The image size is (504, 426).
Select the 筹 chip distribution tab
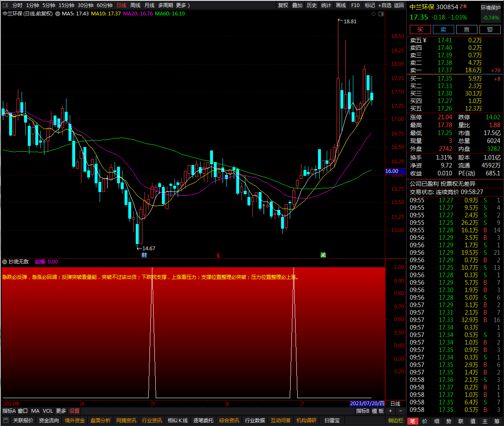click(x=497, y=421)
